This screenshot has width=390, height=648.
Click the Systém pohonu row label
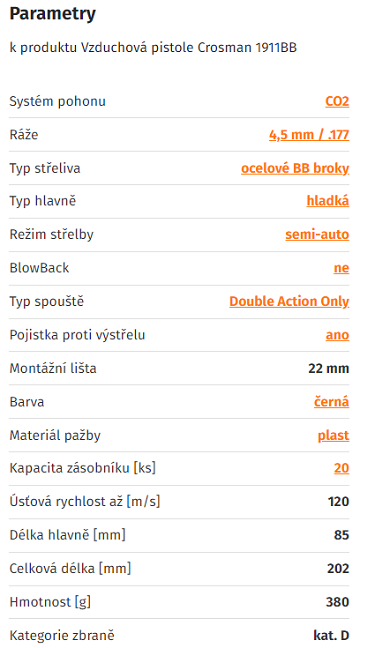click(57, 101)
